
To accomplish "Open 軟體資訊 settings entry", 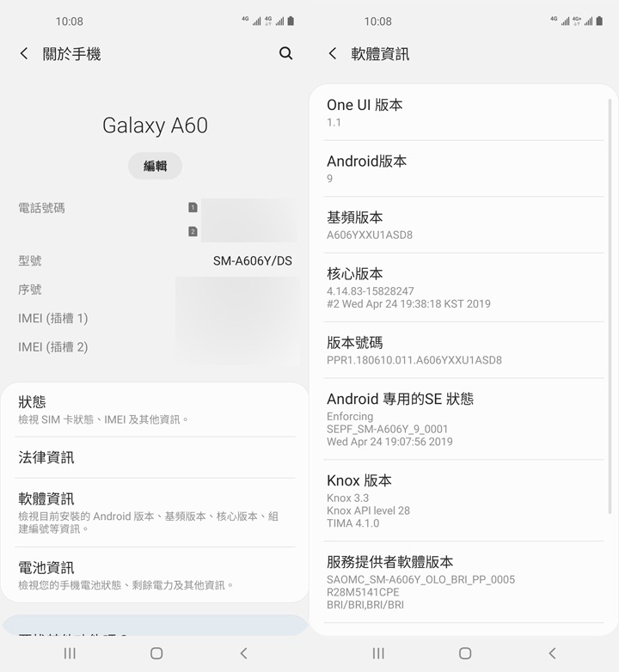I will pyautogui.click(x=155, y=512).
